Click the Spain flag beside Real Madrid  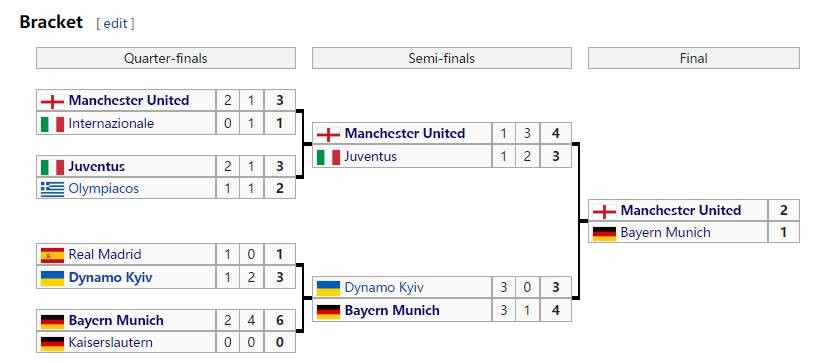[x=52, y=255]
